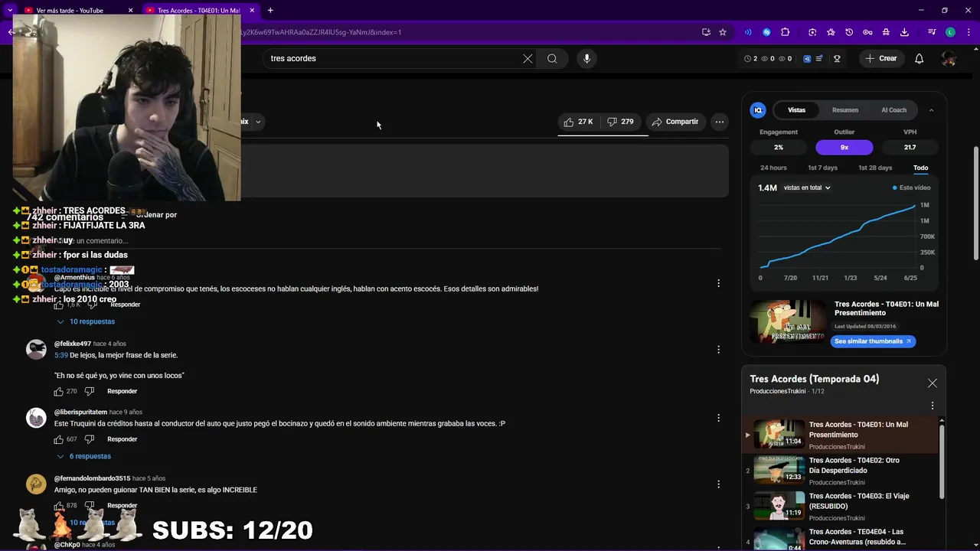Play Tres Acordes T04E03 El Viaje
980x551 pixels.
(x=842, y=506)
